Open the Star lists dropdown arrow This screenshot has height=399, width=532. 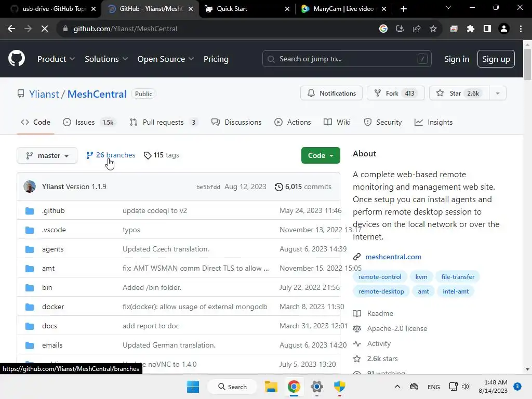(498, 94)
